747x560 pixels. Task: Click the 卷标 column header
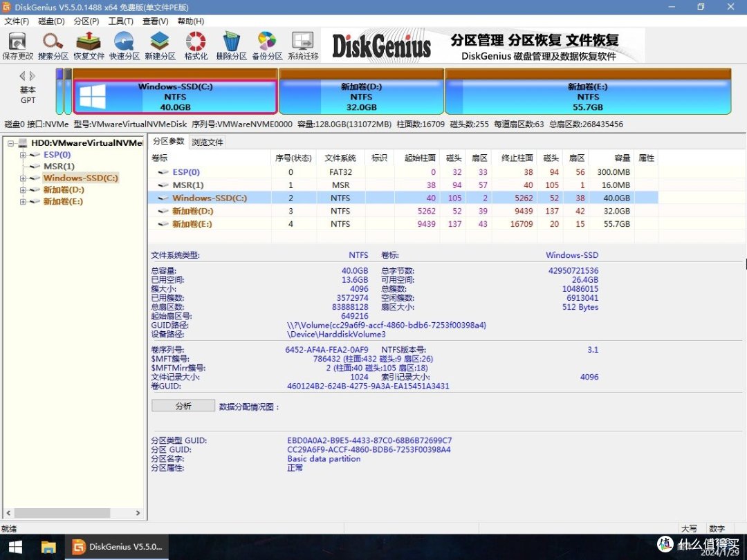210,158
